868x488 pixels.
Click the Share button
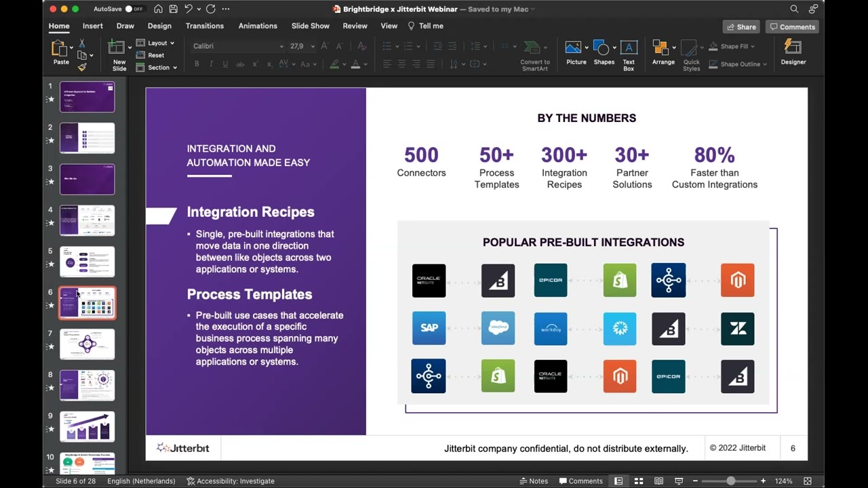[741, 27]
